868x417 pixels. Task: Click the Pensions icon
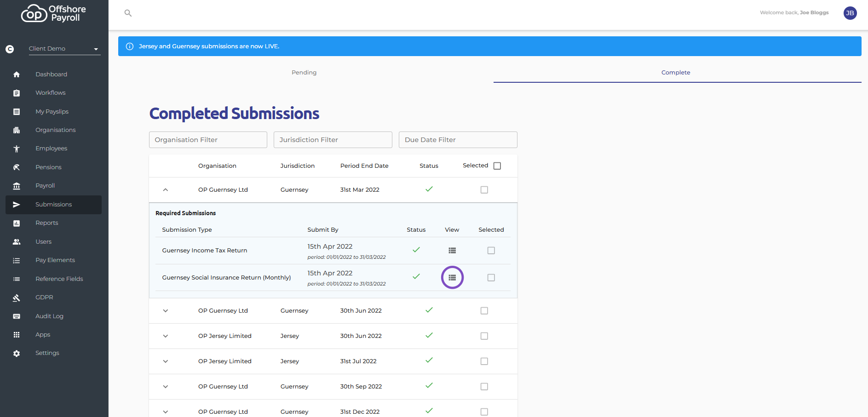click(x=17, y=167)
